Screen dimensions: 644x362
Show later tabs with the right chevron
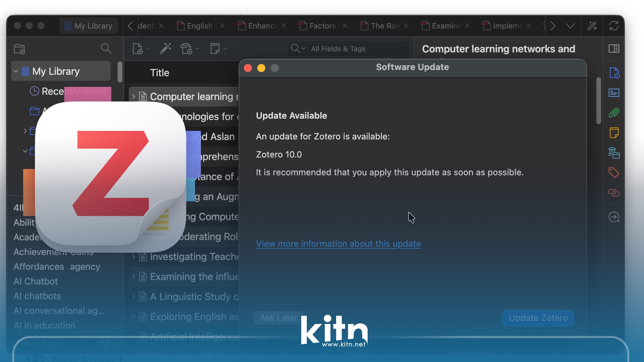[x=553, y=26]
